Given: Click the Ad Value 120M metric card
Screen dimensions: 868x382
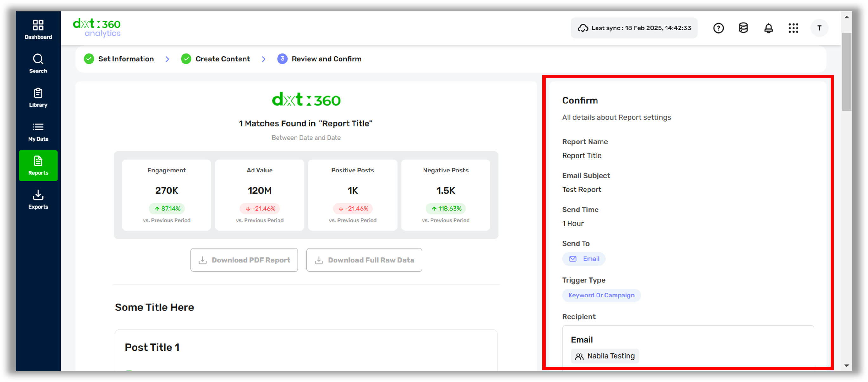Looking at the screenshot, I should [x=259, y=195].
